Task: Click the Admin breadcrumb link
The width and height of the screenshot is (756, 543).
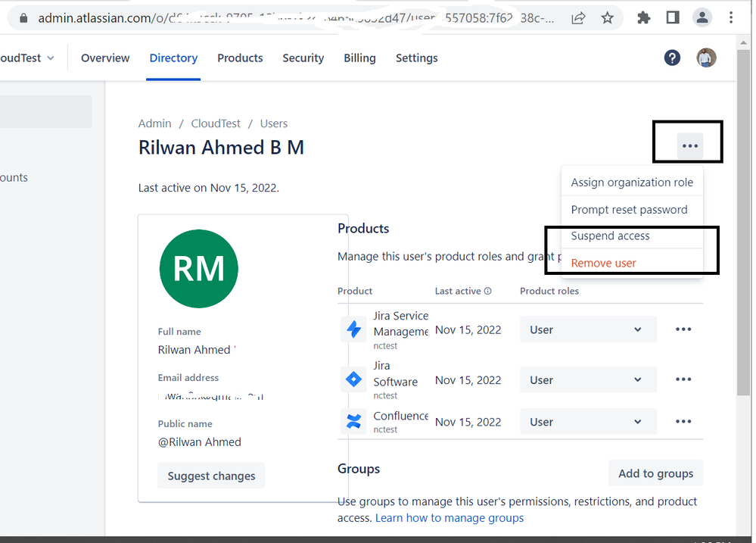Action: pos(155,123)
